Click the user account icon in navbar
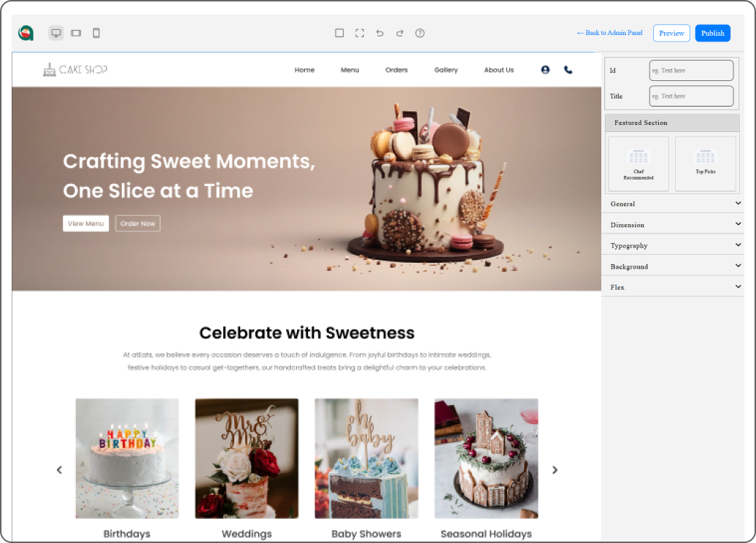Viewport: 756px width, 543px height. [545, 70]
